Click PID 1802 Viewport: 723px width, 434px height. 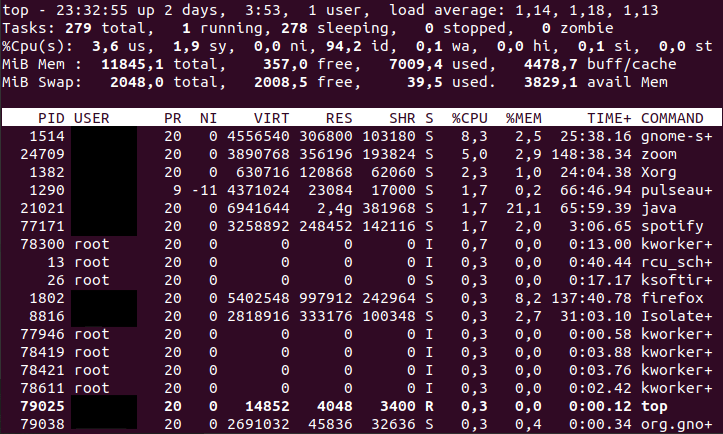coord(47,298)
